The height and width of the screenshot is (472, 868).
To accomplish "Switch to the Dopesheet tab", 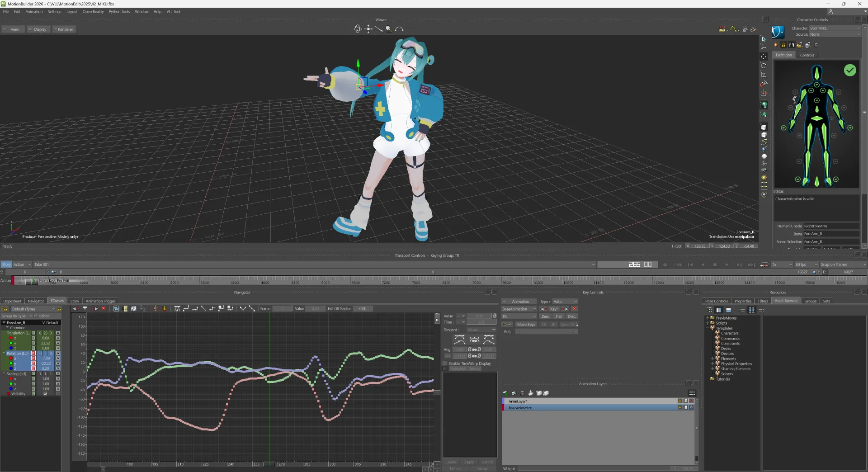I will click(x=12, y=301).
